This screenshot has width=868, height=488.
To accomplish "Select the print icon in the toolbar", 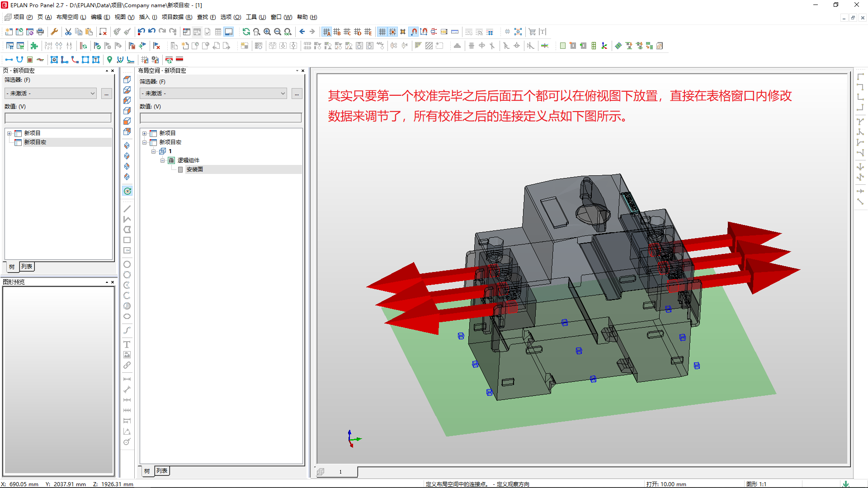I will coord(40,32).
